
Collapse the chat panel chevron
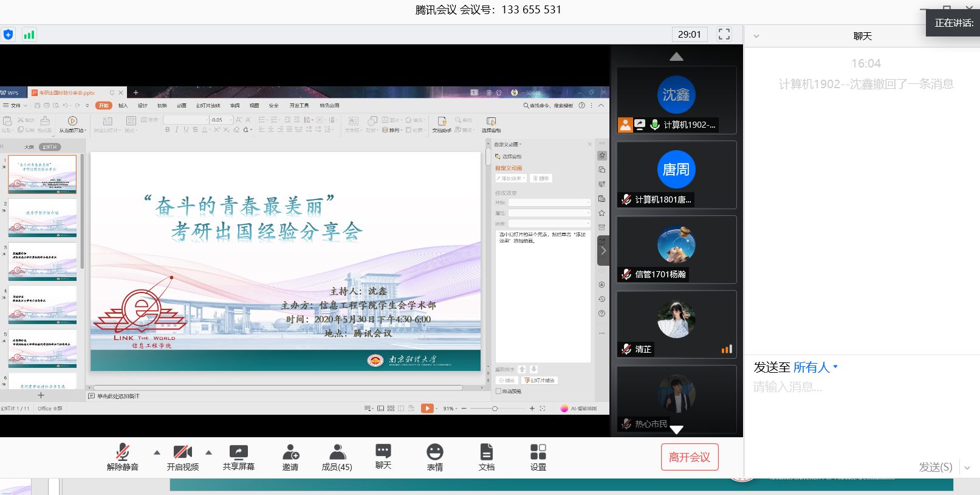coord(756,36)
